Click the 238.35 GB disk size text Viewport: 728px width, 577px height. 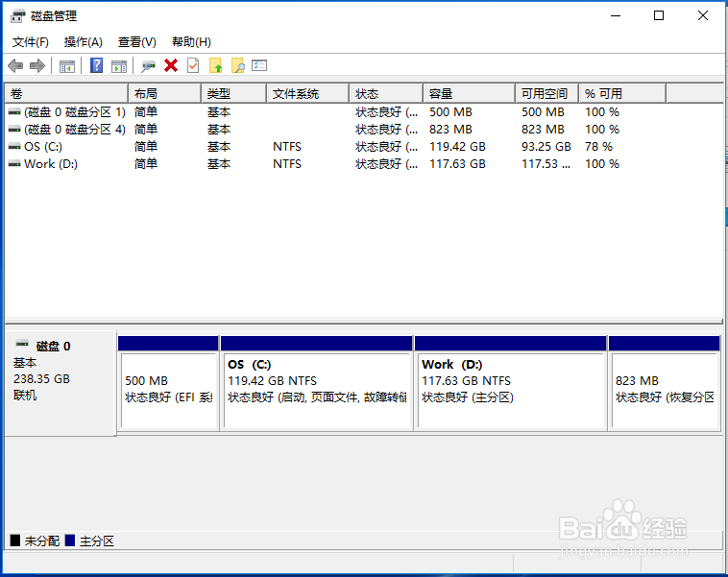42,379
